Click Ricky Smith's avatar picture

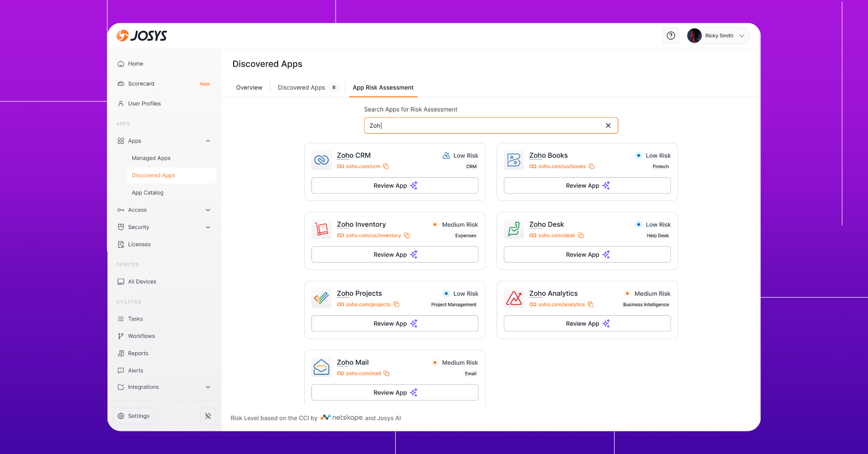(x=694, y=36)
